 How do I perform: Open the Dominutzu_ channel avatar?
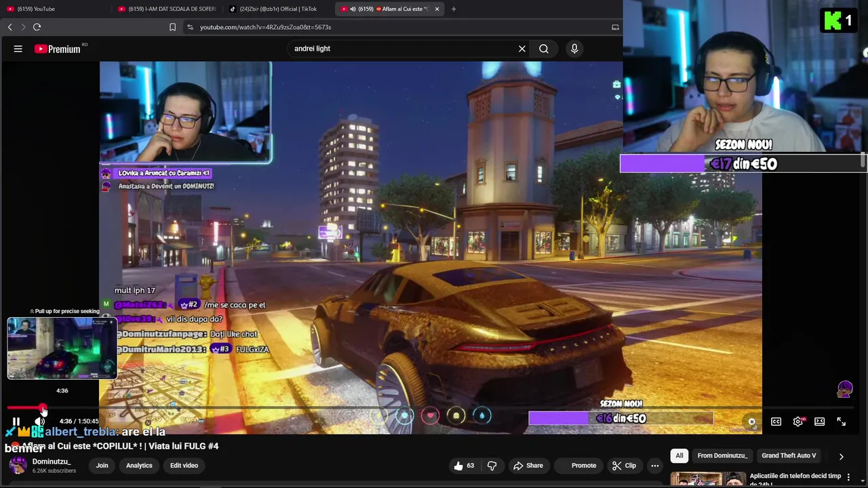[x=18, y=466]
